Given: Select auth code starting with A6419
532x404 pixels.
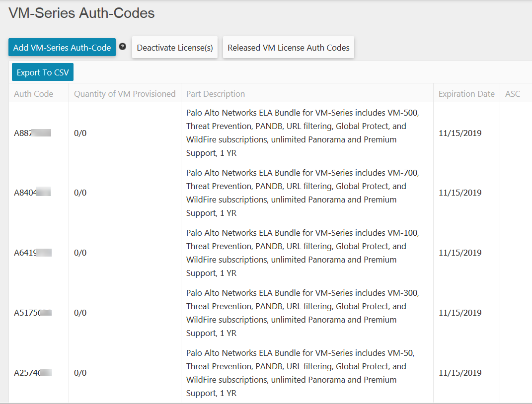Looking at the screenshot, I should click(x=32, y=253).
